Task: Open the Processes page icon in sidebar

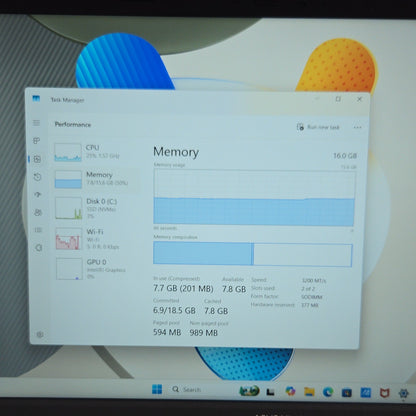Action: click(37, 141)
